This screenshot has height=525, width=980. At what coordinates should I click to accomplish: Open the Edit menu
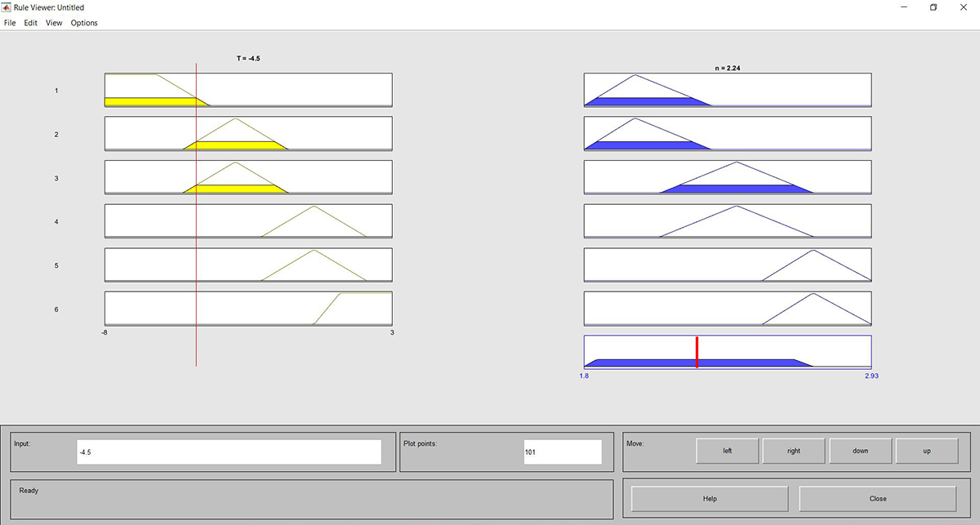[x=30, y=23]
